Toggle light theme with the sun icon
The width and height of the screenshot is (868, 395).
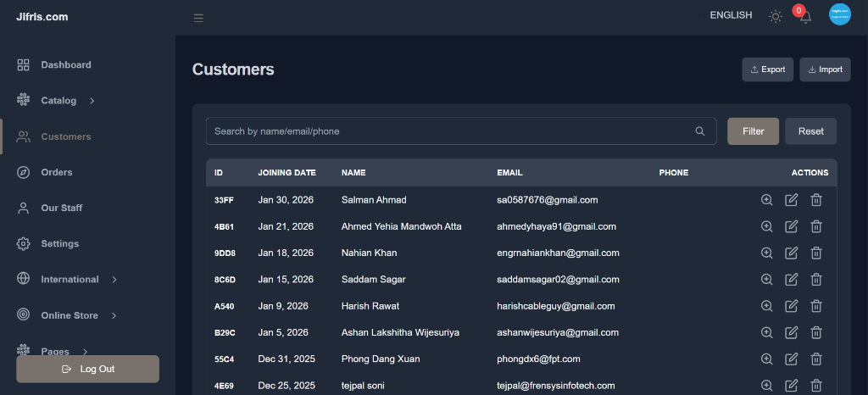775,16
